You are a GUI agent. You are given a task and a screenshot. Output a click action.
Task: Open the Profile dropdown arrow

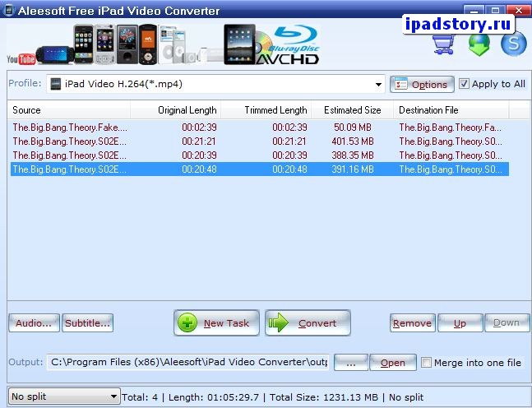(378, 84)
